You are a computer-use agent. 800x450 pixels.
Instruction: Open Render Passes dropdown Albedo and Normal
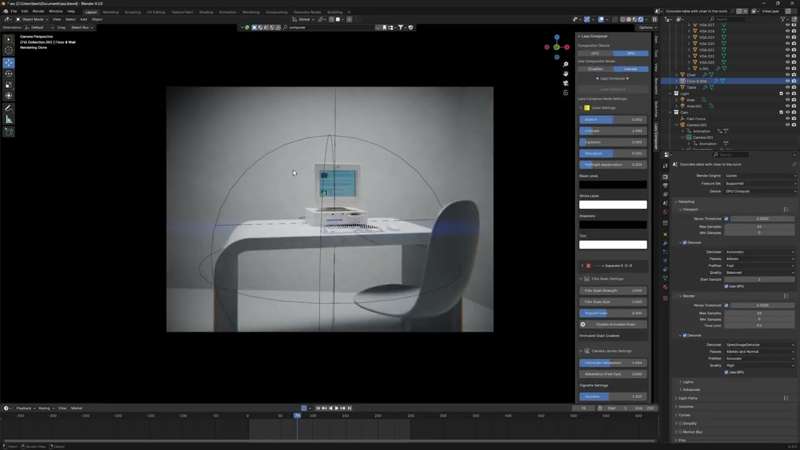coord(760,352)
